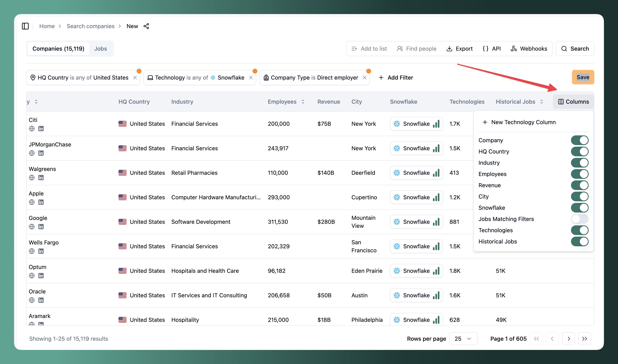Click the Export download icon
The height and width of the screenshot is (364, 618).
(x=449, y=49)
